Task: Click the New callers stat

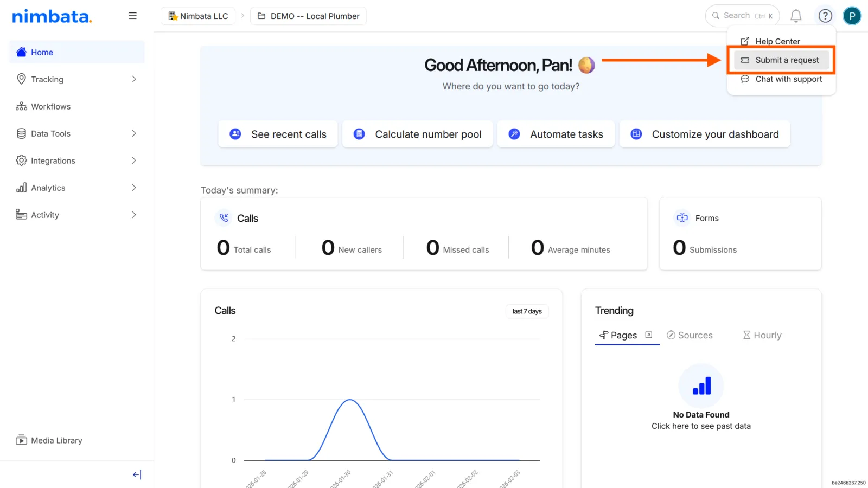Action: [x=352, y=248]
